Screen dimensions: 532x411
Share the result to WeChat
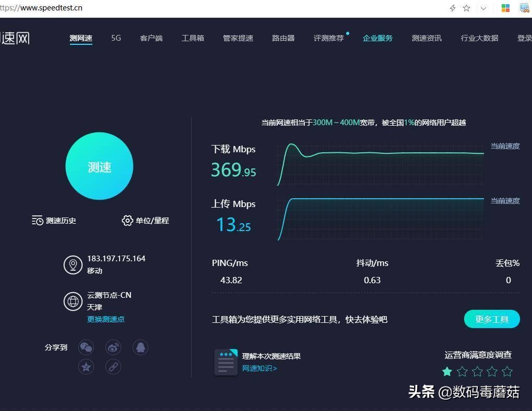click(86, 347)
